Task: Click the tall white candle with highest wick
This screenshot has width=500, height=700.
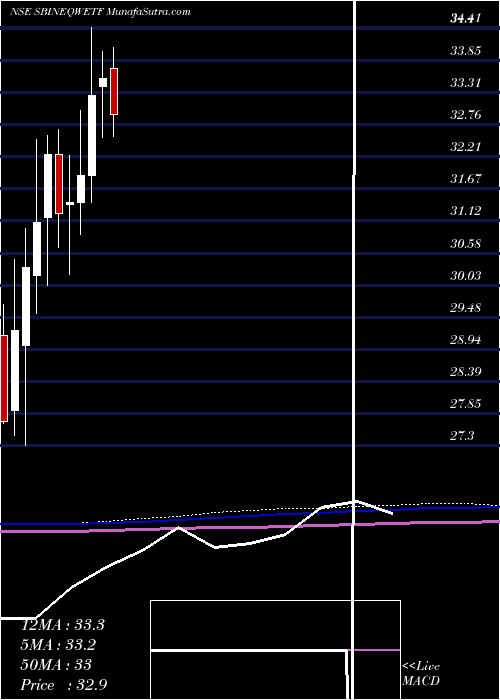Action: click(x=92, y=135)
